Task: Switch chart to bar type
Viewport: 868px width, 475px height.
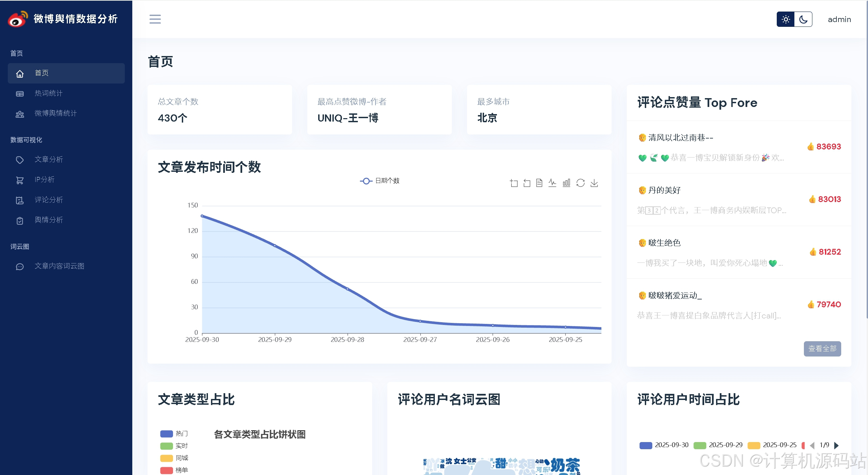Action: click(566, 183)
